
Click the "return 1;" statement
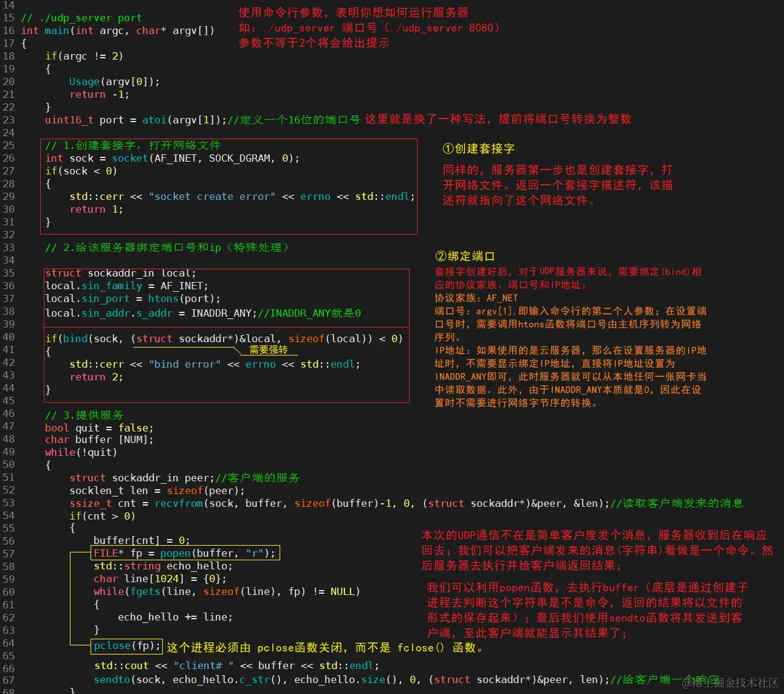[x=96, y=209]
